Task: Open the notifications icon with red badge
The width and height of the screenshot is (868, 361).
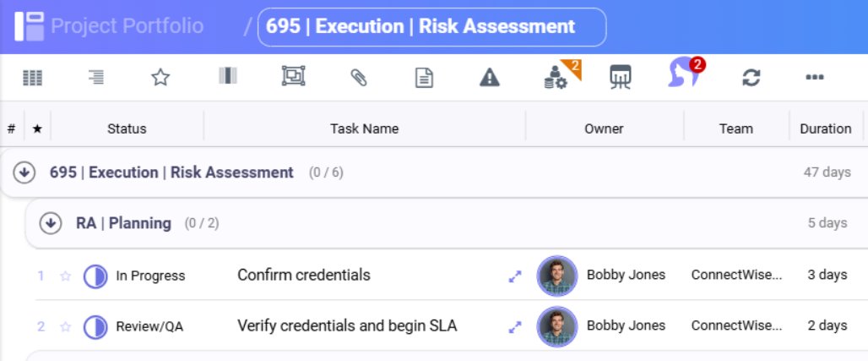Action: pos(684,75)
